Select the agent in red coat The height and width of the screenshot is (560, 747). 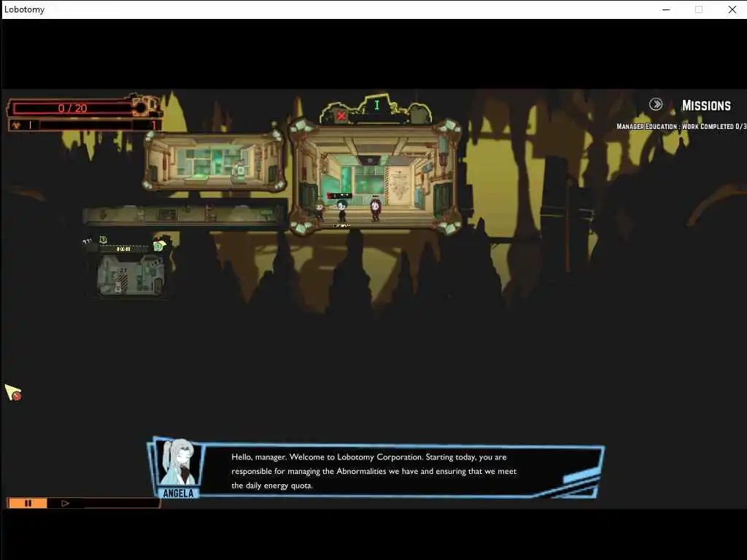click(376, 209)
